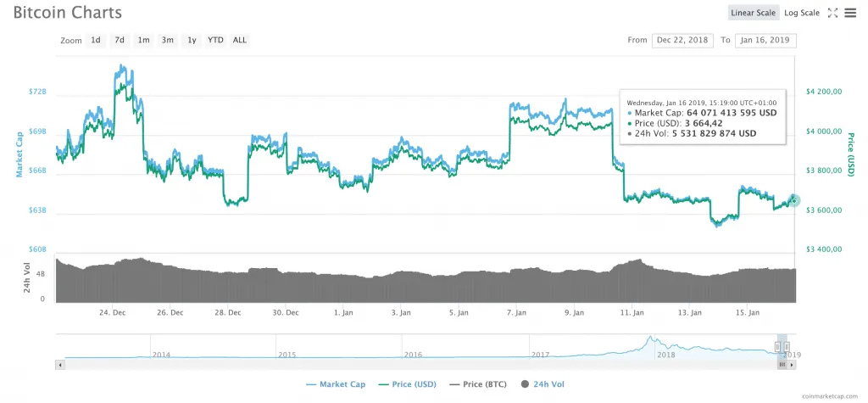Set zoom range to 7d
This screenshot has width=868, height=403.
[x=120, y=40]
